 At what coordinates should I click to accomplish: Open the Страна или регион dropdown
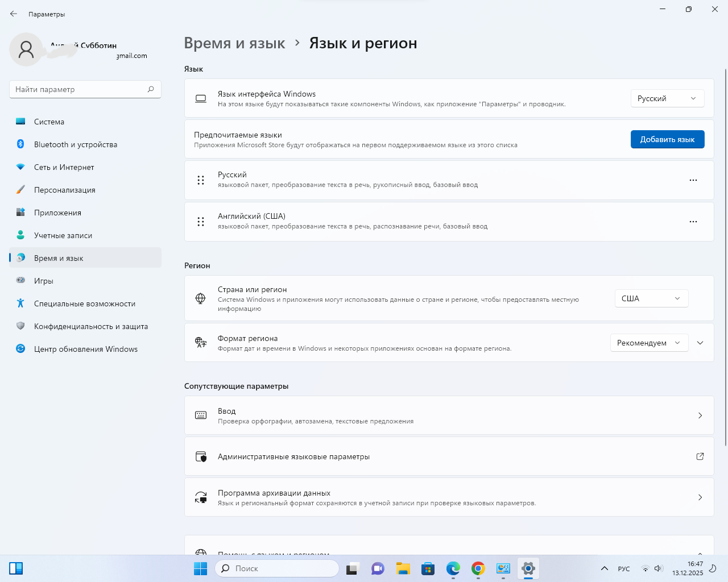coord(651,298)
